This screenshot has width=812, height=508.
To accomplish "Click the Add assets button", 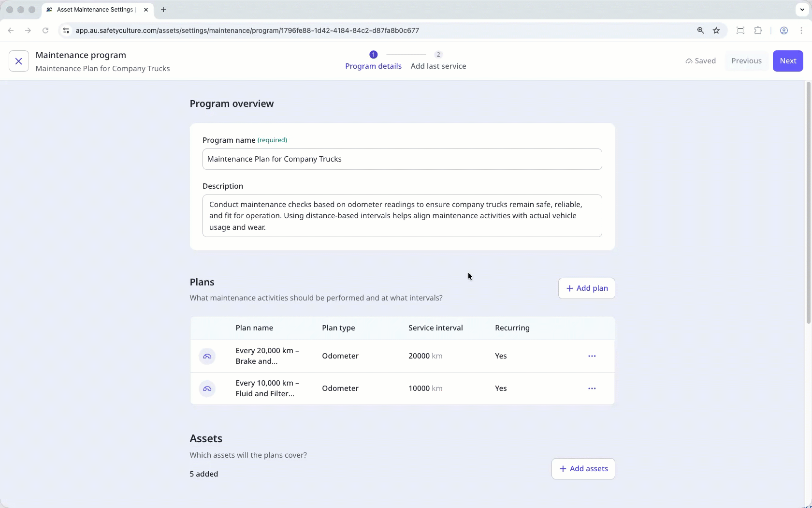I will (x=583, y=469).
